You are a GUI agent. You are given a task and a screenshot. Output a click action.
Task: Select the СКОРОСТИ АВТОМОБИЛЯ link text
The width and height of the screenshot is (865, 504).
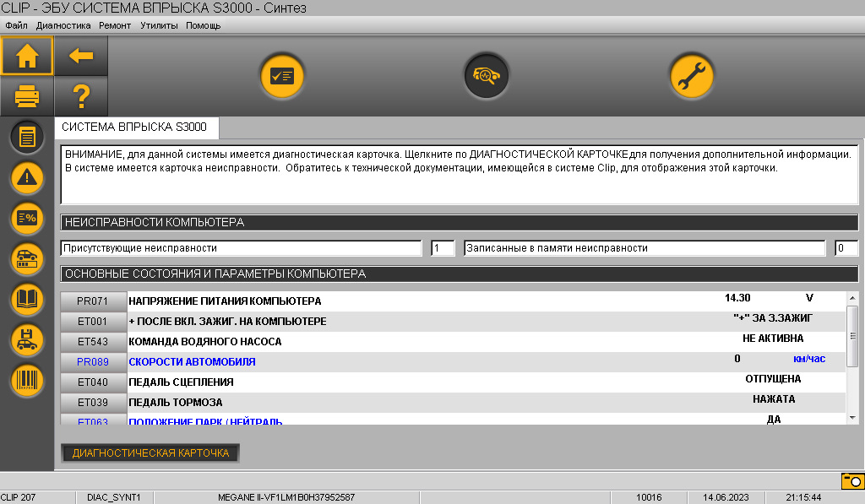point(192,362)
